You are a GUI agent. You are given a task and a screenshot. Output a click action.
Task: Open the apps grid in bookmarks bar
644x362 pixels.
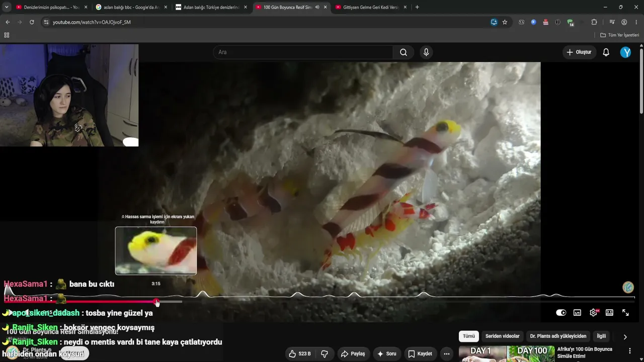pyautogui.click(x=7, y=35)
